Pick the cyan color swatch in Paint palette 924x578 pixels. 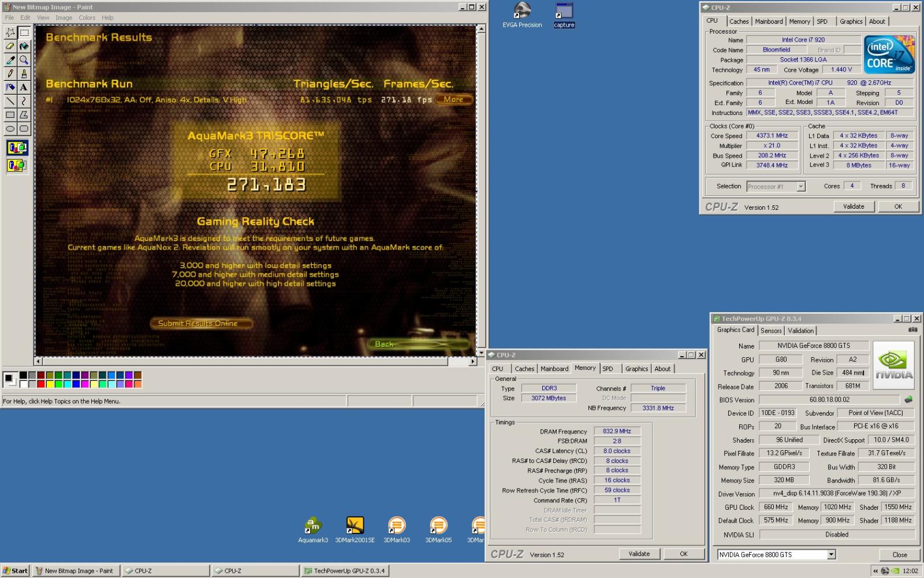pyautogui.click(x=68, y=384)
